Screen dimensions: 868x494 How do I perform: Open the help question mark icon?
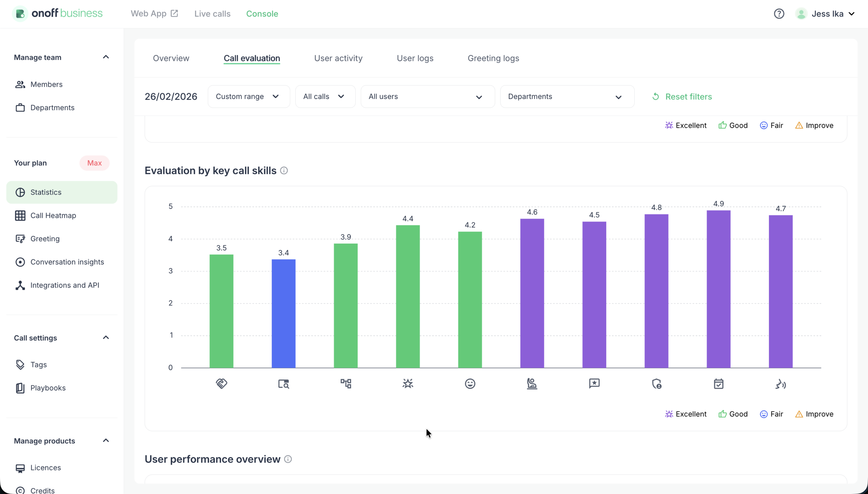[779, 14]
